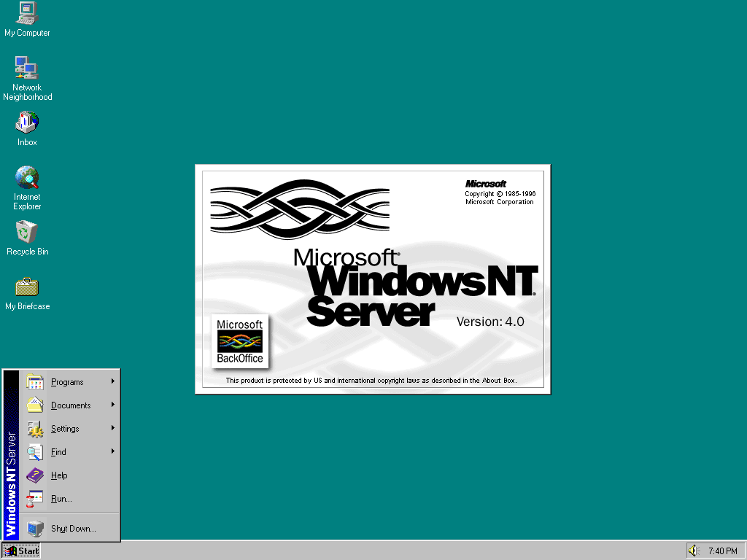Click the purple Help book icon

coord(35,475)
